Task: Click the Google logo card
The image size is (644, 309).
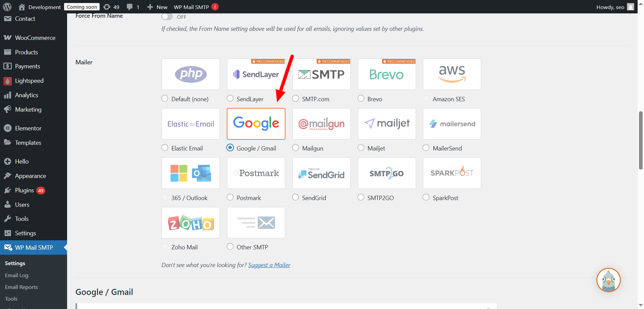Action: (x=256, y=124)
